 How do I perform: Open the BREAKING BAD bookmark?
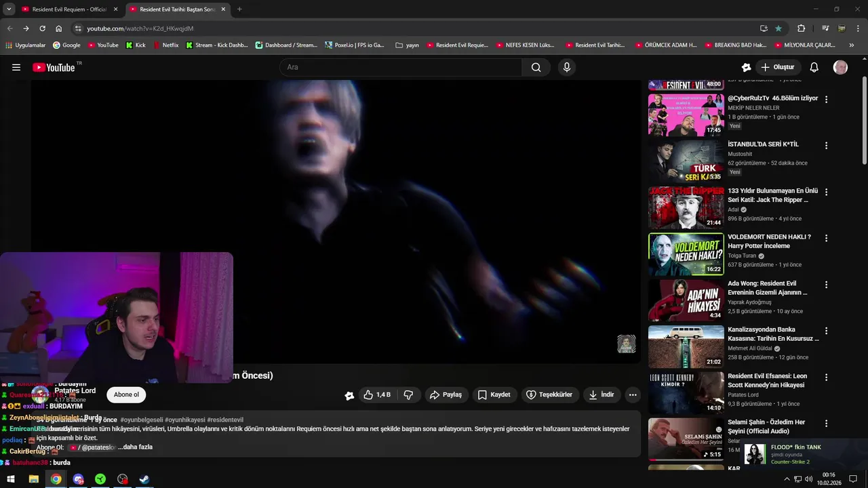pos(735,45)
